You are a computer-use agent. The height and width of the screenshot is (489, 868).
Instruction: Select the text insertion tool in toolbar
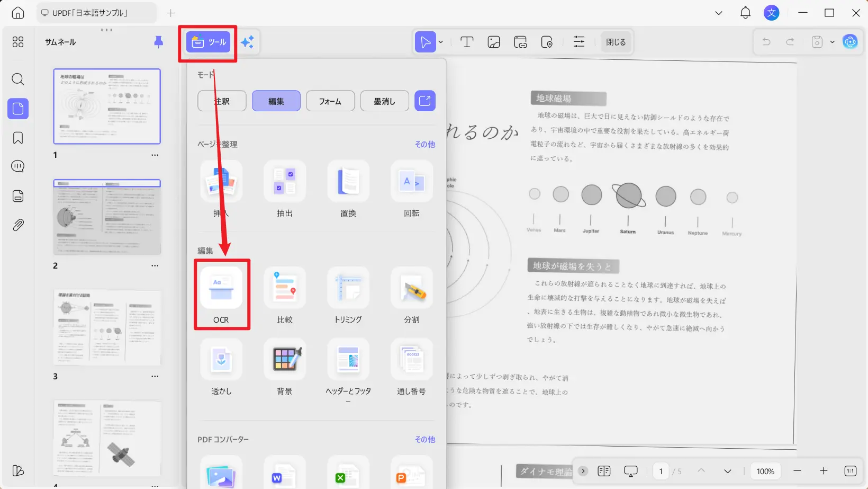pos(466,42)
